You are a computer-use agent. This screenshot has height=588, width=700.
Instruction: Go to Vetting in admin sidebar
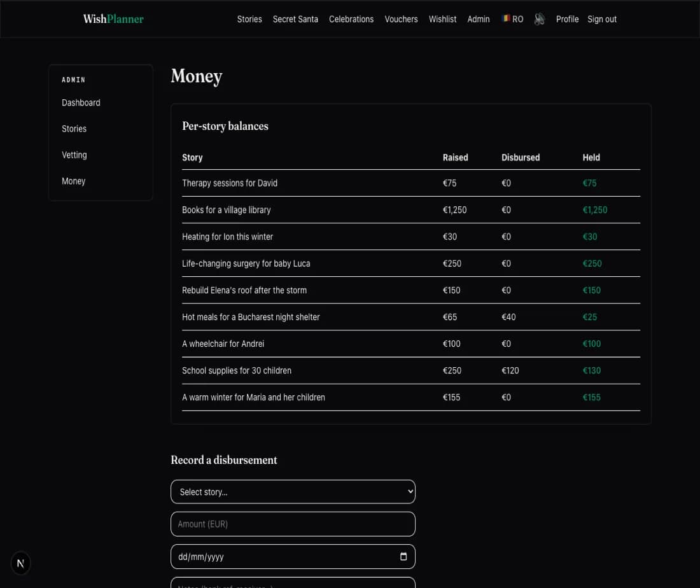click(x=74, y=155)
